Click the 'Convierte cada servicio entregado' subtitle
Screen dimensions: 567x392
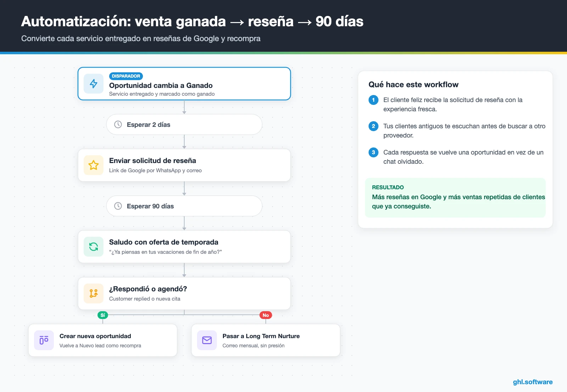[141, 39]
